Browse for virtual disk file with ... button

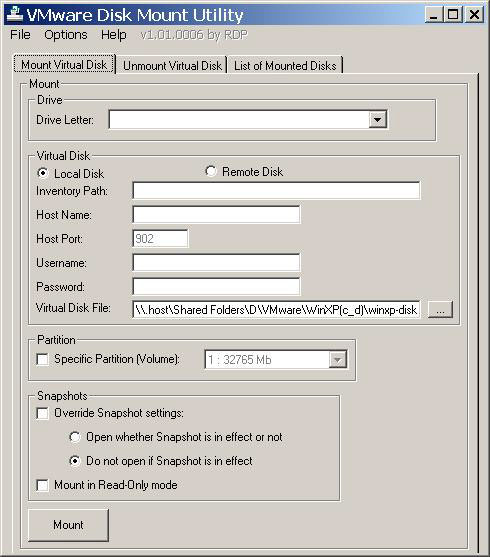[440, 310]
